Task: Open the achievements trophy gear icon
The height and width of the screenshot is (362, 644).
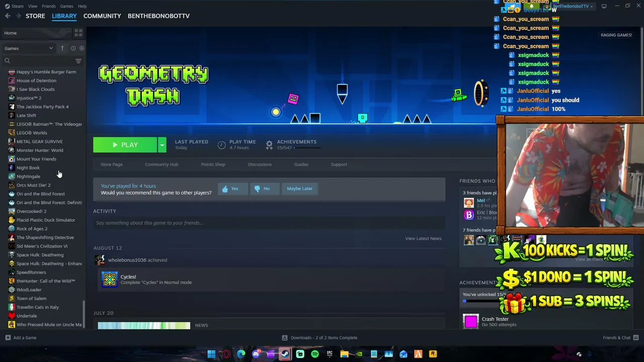Action: pyautogui.click(x=269, y=145)
